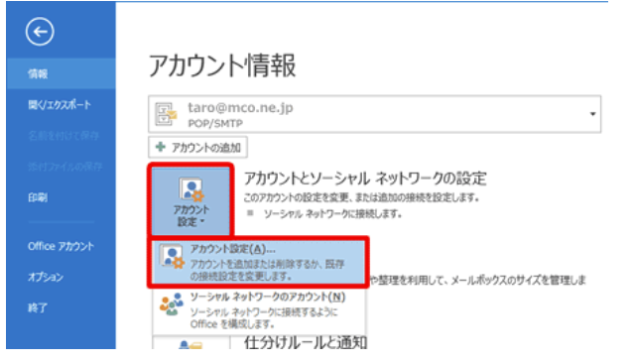Screen dimensions: 633x364
Task: Click the このアカウントの設定を変更 description text
Action: click(x=361, y=197)
